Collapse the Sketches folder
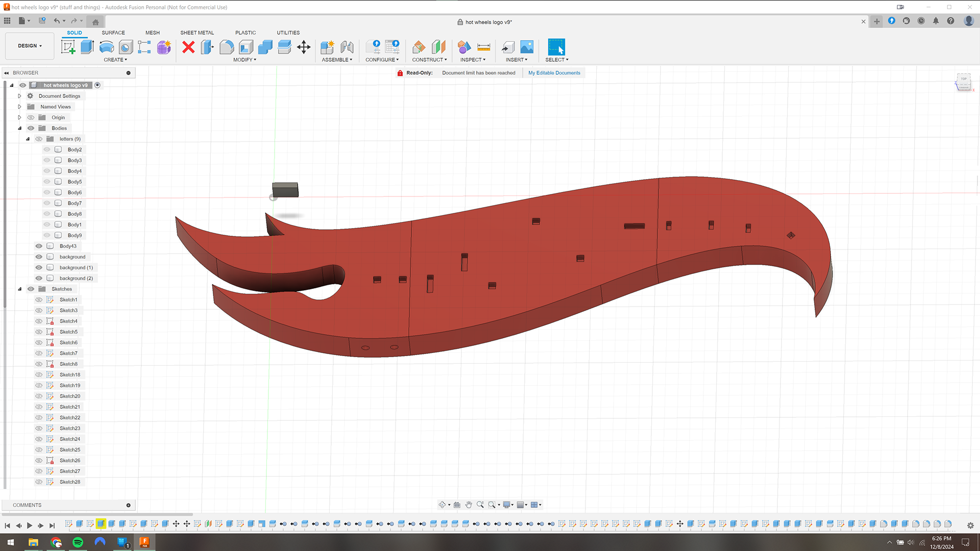The image size is (980, 551). [19, 289]
